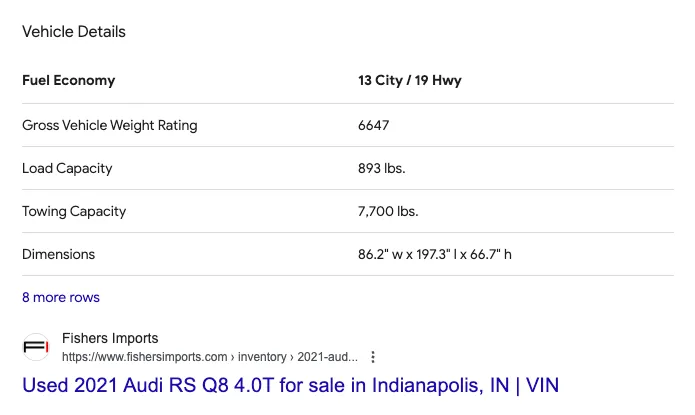Click the 7,700 lbs. towing value
This screenshot has width=695, height=415.
point(388,211)
